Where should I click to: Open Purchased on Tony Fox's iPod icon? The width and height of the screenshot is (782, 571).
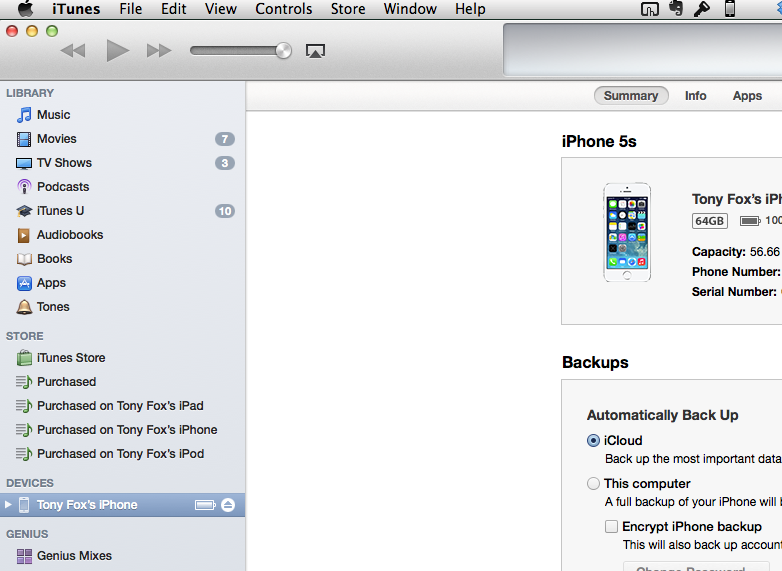click(24, 454)
